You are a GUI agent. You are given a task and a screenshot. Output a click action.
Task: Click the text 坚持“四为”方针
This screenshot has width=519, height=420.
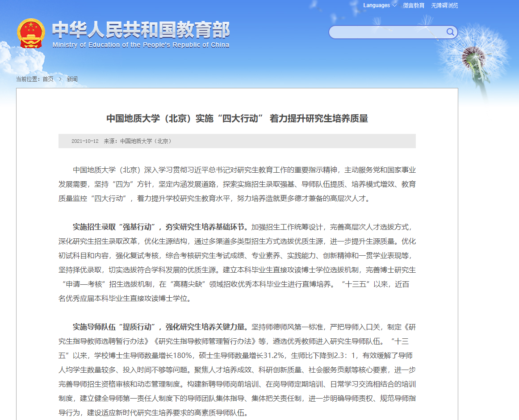(122, 184)
